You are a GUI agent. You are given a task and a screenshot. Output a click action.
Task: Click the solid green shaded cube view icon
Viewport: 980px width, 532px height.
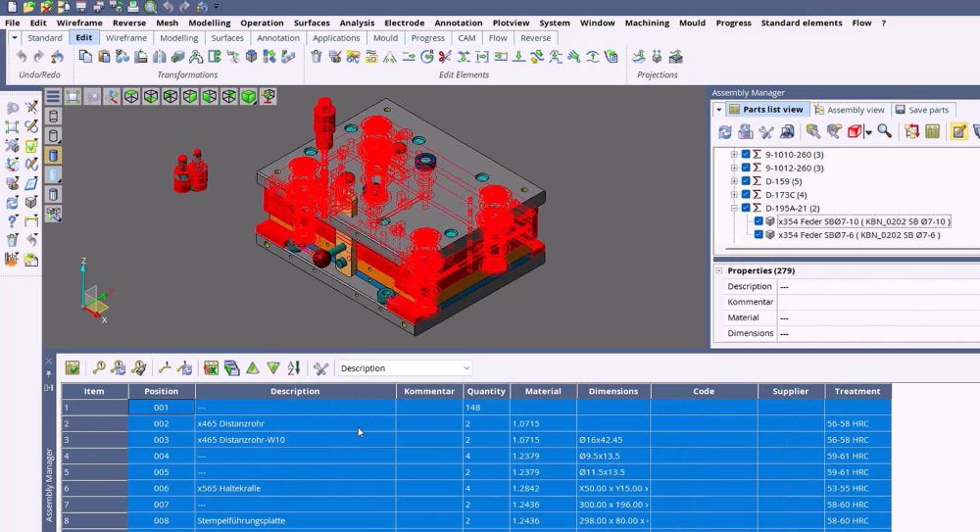click(x=249, y=96)
